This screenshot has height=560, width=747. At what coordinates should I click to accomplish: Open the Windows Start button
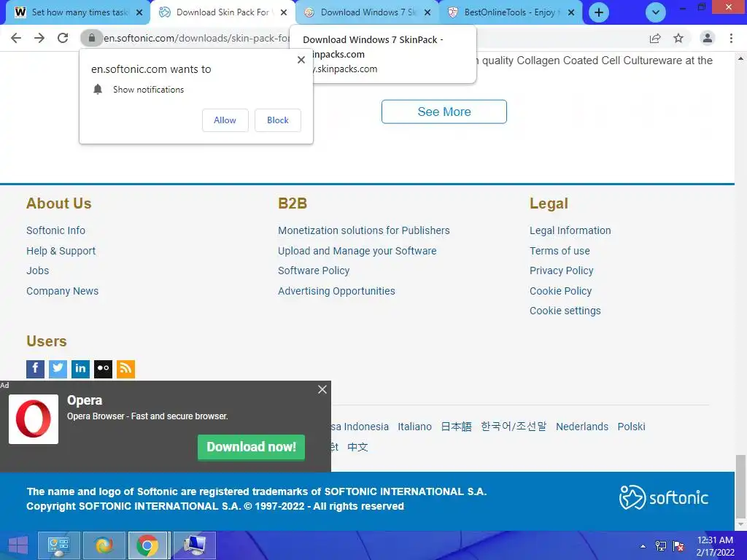pos(18,545)
